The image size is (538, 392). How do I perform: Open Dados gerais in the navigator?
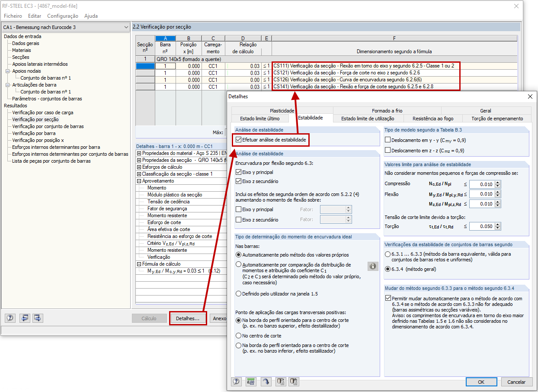click(x=26, y=43)
